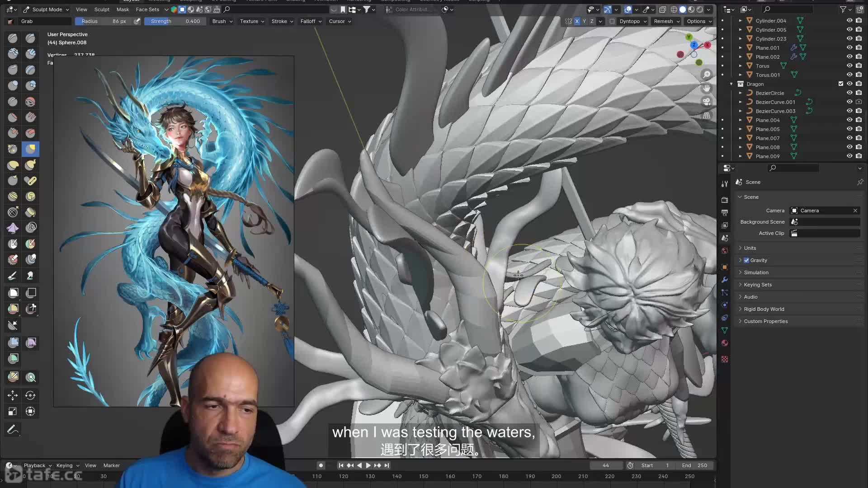Click the viewport pan hand gizmo
The height and width of the screenshot is (488, 868).
tap(706, 88)
